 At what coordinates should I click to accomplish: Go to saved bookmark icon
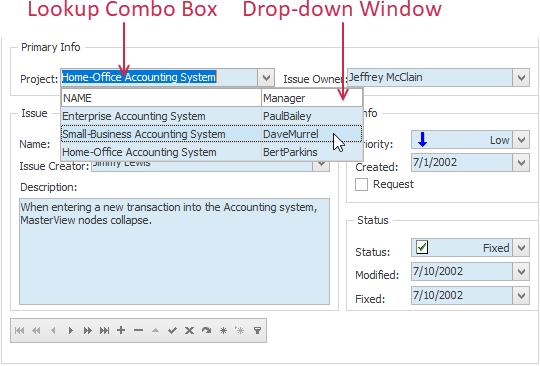240,331
